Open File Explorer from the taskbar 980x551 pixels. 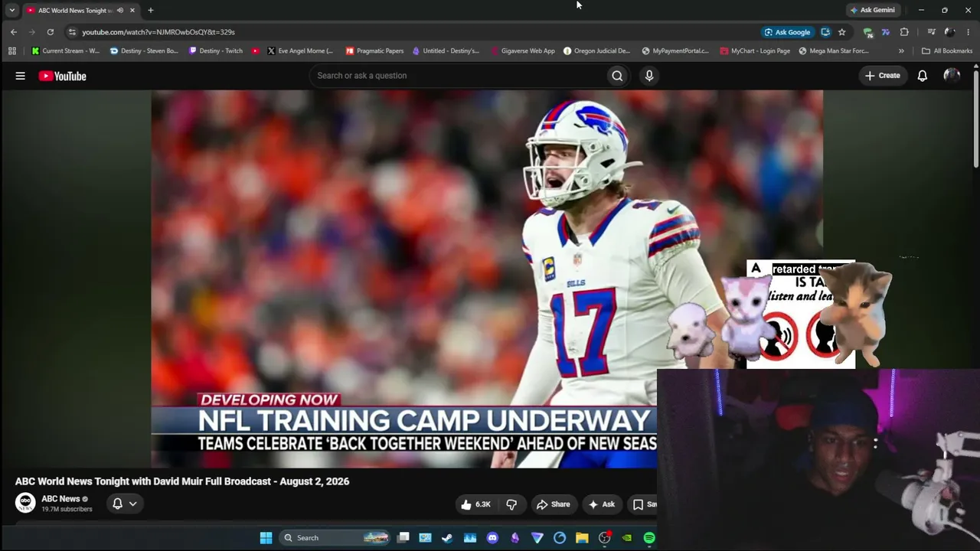coord(582,538)
